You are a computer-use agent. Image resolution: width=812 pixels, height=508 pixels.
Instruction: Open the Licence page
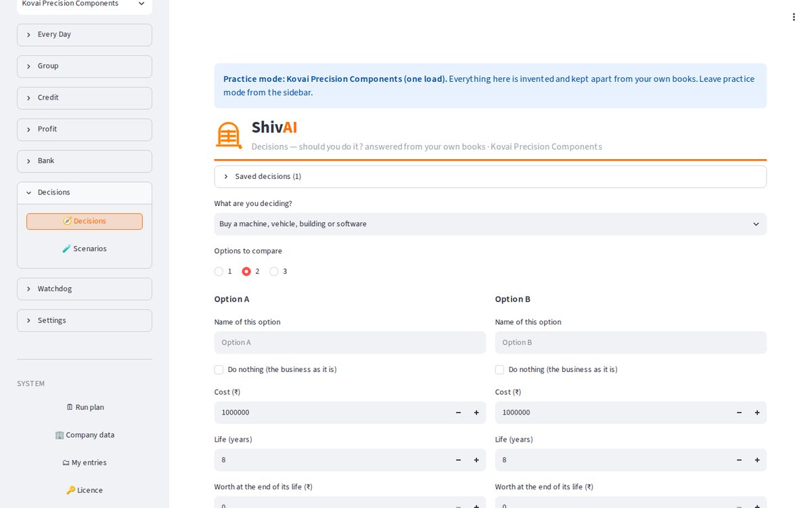pos(85,490)
